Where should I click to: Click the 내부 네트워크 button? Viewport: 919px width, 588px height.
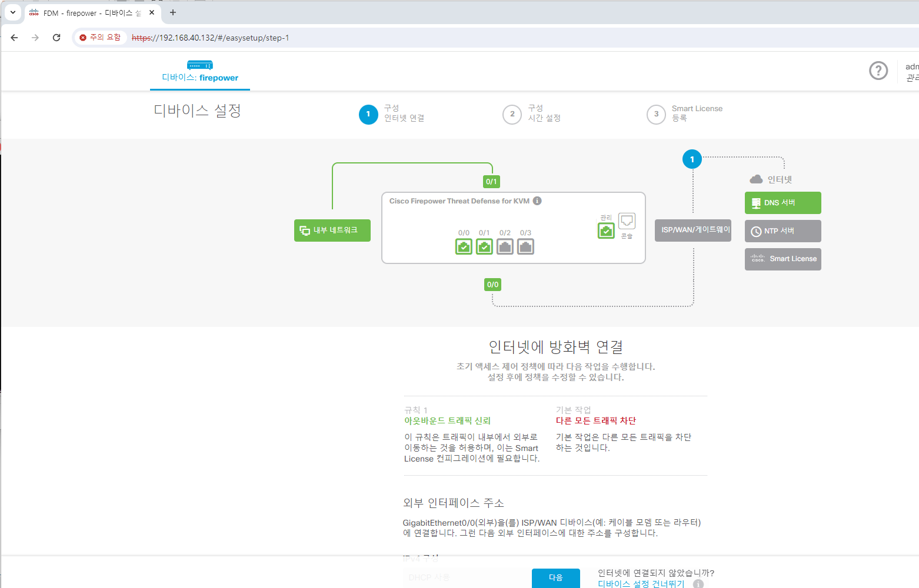coord(332,230)
